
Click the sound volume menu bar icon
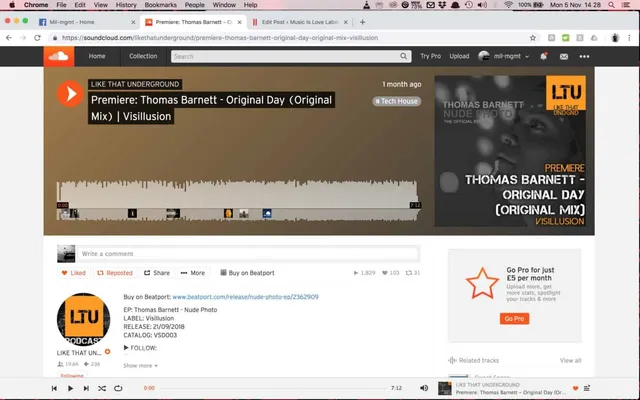pos(482,5)
